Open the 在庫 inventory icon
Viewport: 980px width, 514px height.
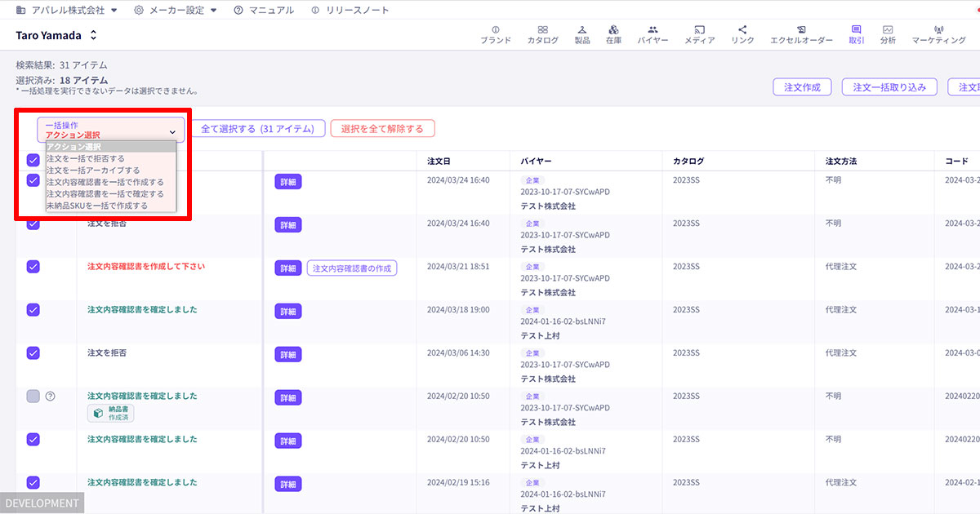[613, 29]
